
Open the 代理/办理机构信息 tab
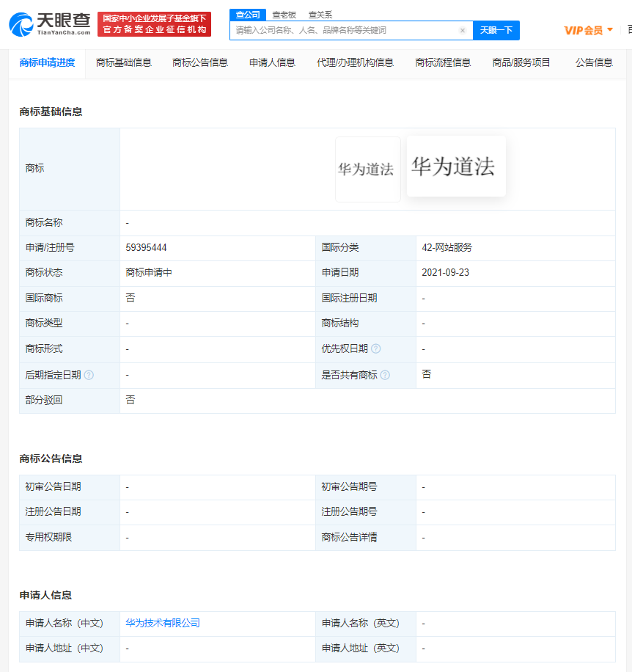355,62
